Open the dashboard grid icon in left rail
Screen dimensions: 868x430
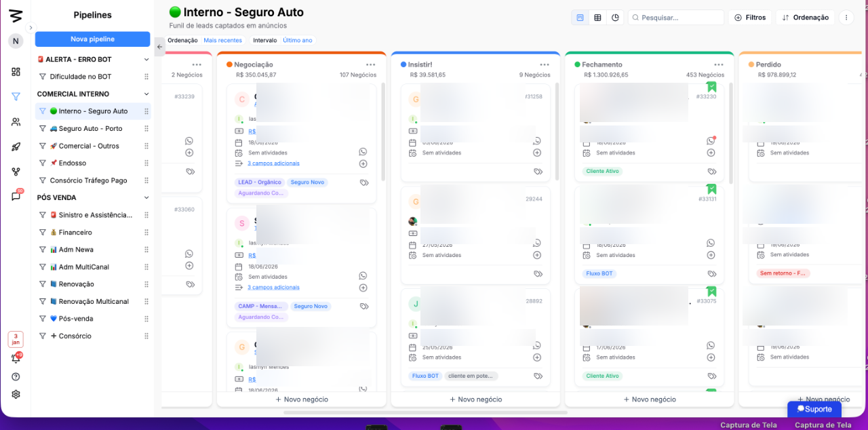coord(16,72)
